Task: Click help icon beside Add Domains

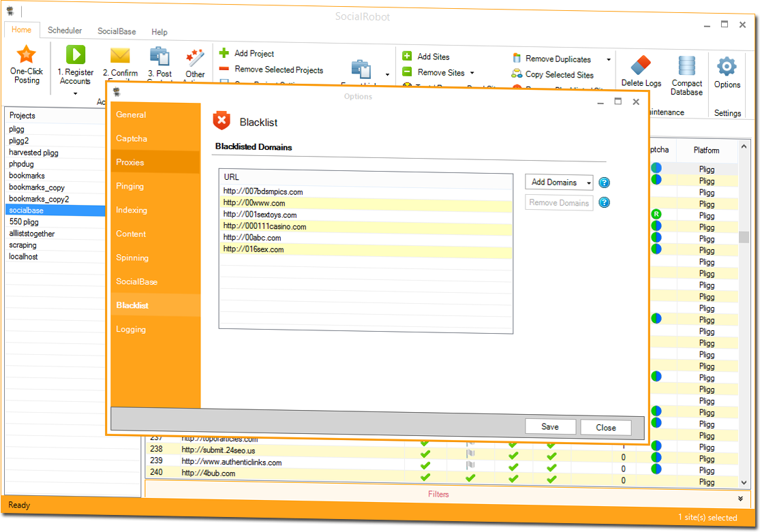Action: 605,183
